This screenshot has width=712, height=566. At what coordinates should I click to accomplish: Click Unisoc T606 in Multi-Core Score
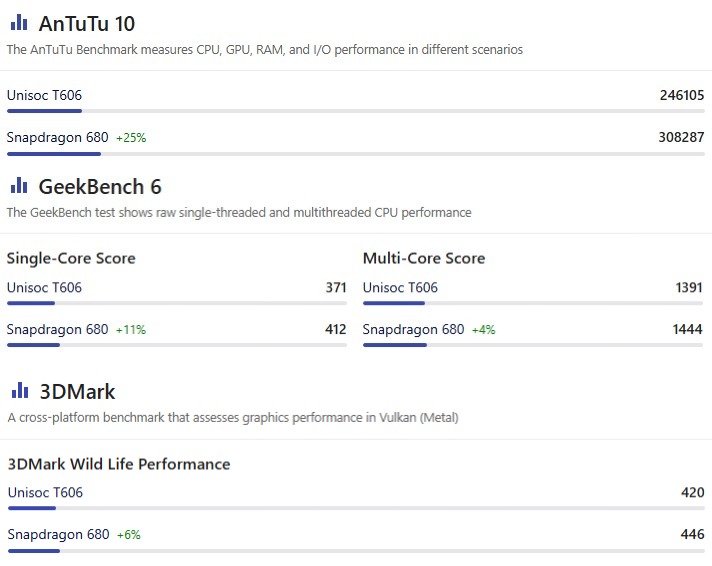click(x=400, y=288)
